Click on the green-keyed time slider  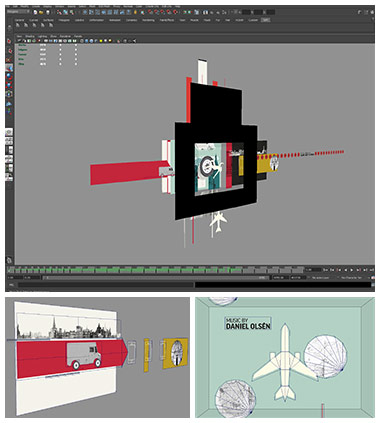[x=155, y=269]
